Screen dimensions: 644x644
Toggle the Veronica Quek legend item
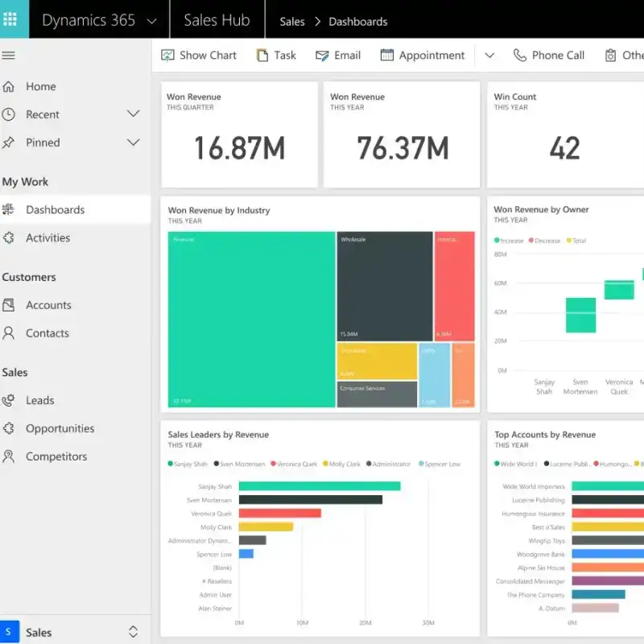tap(294, 464)
